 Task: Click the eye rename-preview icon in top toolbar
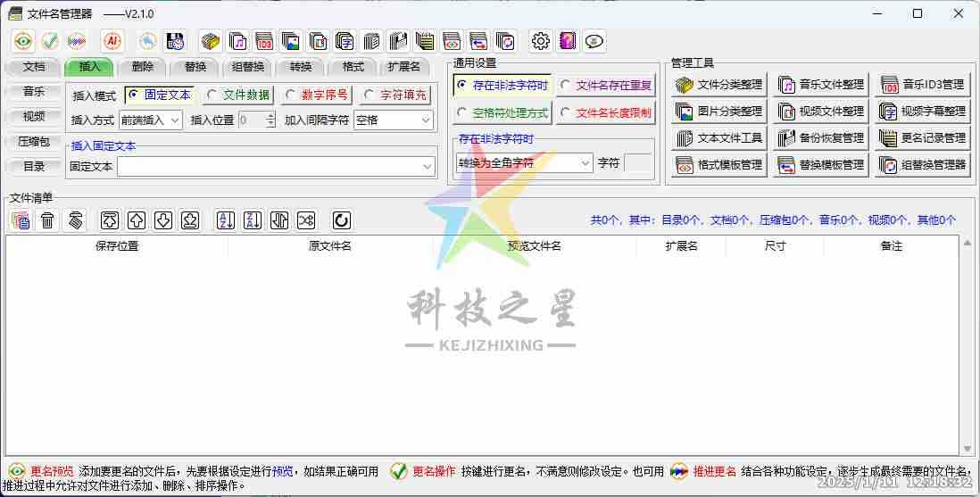23,41
